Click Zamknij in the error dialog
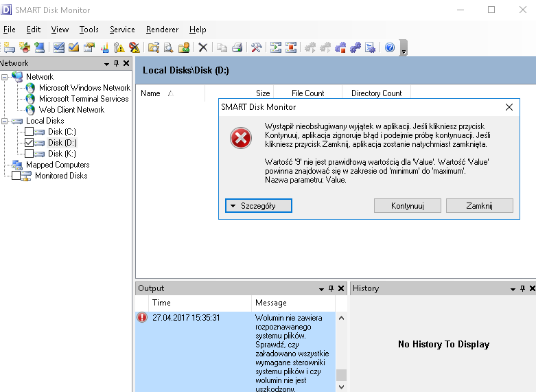 click(479, 205)
